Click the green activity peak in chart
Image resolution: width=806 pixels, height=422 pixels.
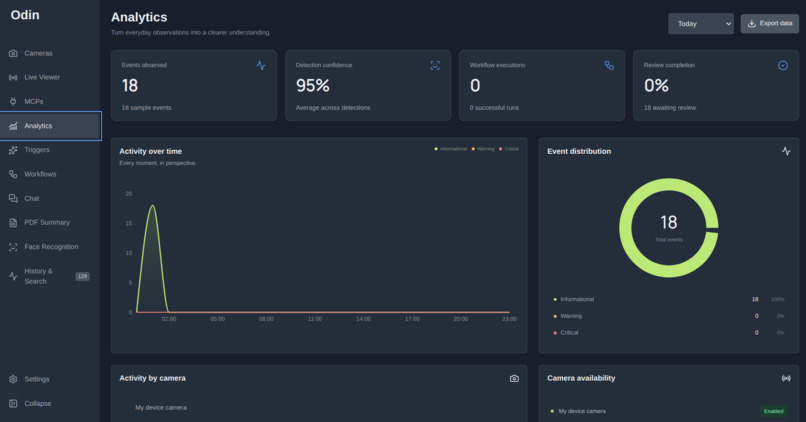click(x=152, y=206)
